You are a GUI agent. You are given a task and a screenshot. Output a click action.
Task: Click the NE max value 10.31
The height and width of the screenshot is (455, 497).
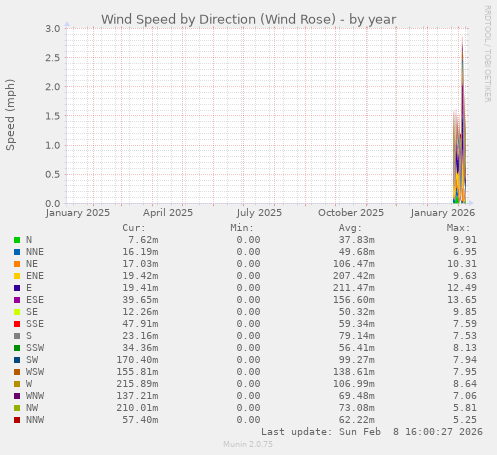462,264
